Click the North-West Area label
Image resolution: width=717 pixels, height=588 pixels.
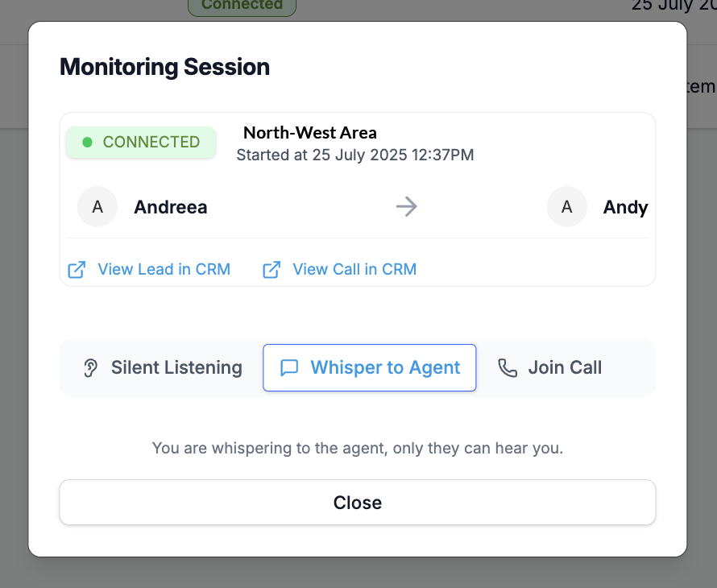tap(310, 133)
